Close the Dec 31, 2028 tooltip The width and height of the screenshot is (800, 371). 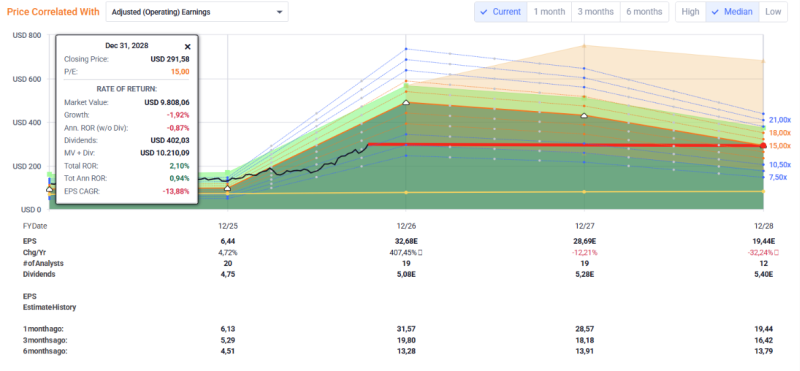pos(187,46)
